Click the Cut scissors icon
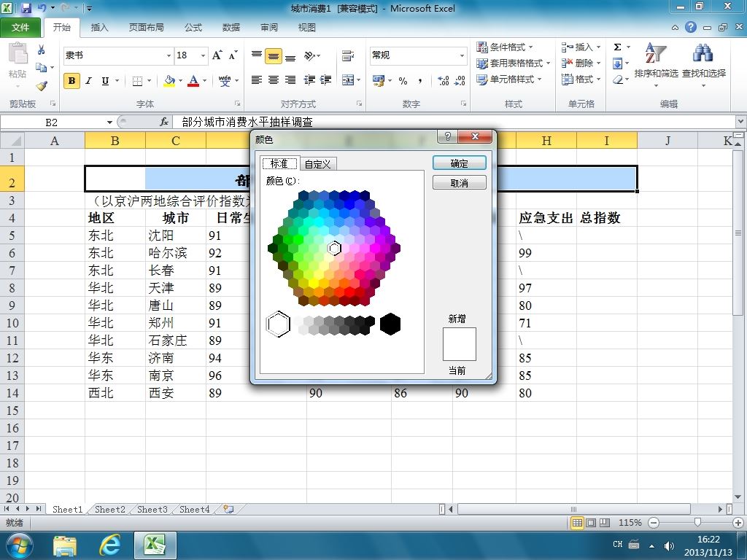 [41, 50]
